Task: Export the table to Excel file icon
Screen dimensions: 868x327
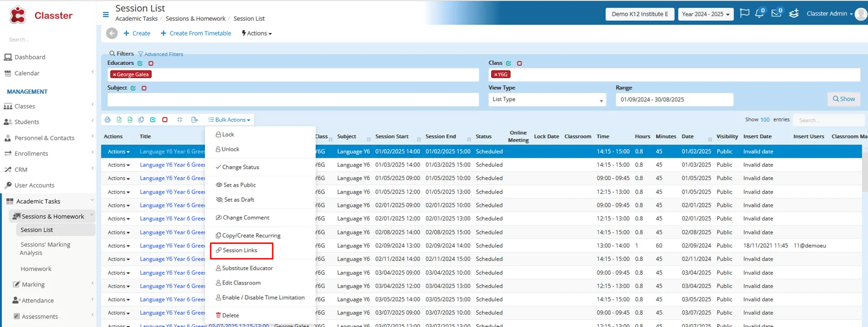Action: click(119, 120)
